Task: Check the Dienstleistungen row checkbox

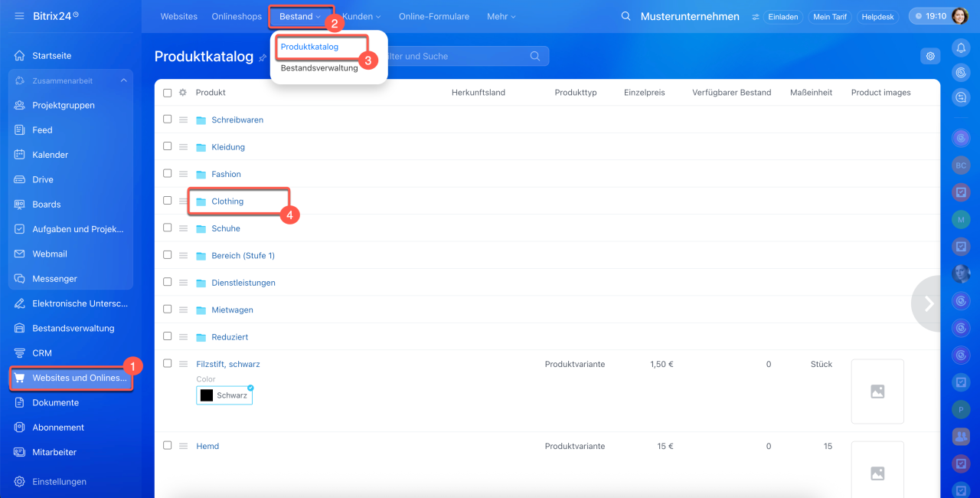Action: [x=168, y=282]
